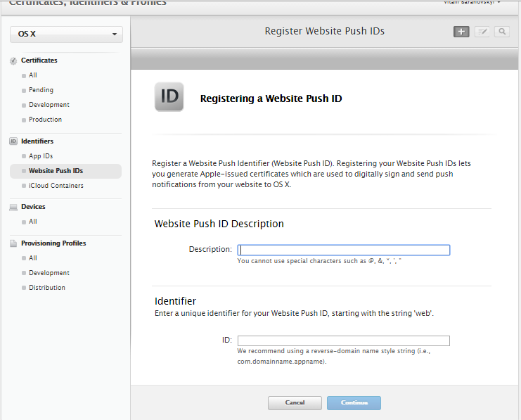Click the Description input field
This screenshot has width=521, height=420.
[x=344, y=250]
